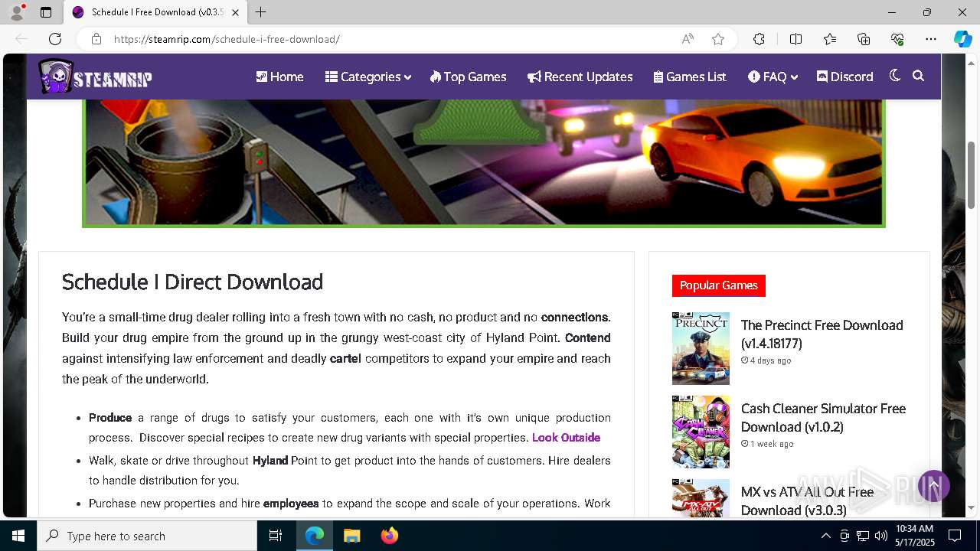Open the Extensions puzzle icon

tap(759, 39)
